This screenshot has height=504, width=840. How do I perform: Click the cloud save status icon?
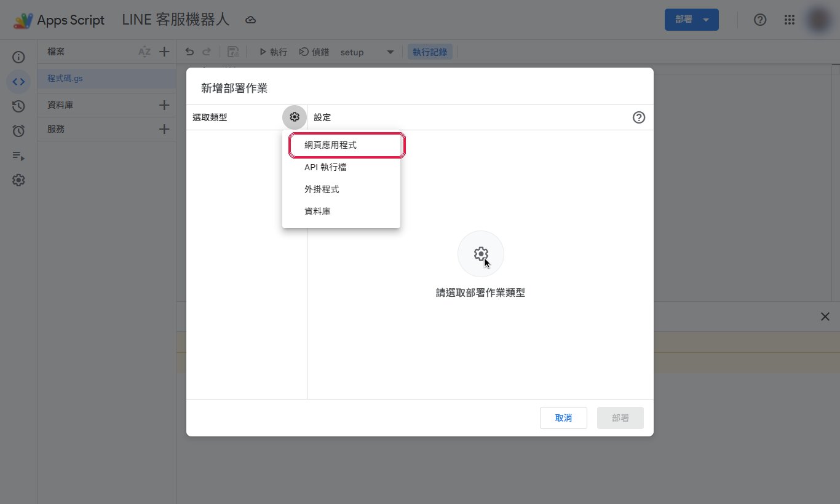[x=250, y=20]
